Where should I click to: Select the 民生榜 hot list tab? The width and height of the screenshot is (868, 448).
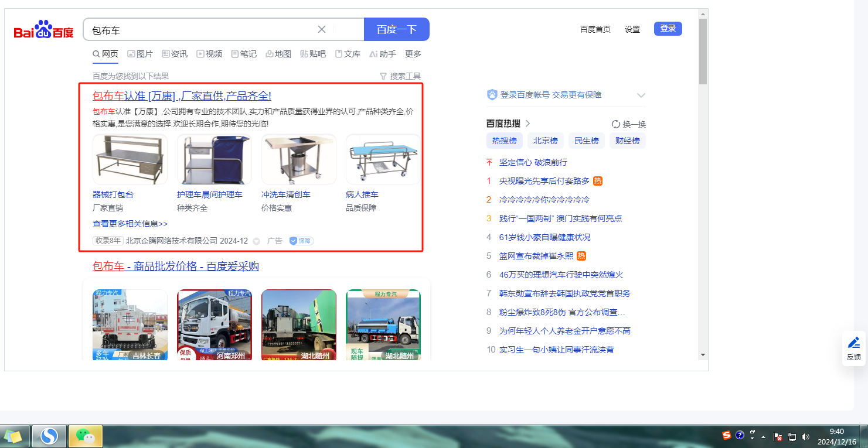click(x=587, y=141)
